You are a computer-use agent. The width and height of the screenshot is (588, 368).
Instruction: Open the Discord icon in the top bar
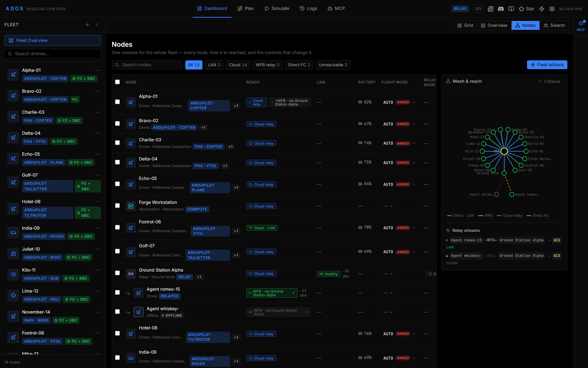pos(501,8)
